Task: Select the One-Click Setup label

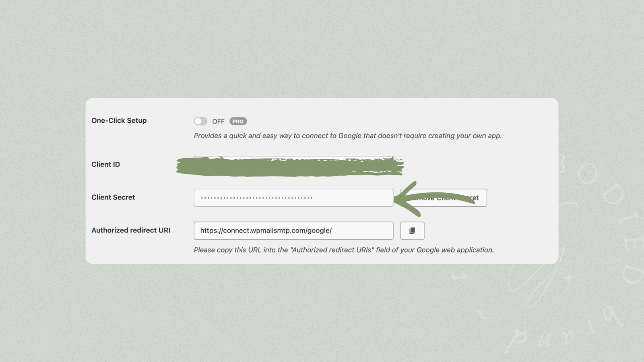Action: click(119, 120)
